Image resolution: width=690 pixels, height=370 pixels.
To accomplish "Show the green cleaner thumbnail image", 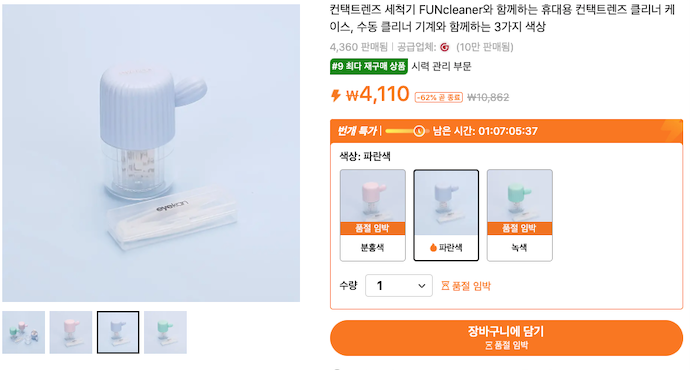I will coord(165,332).
